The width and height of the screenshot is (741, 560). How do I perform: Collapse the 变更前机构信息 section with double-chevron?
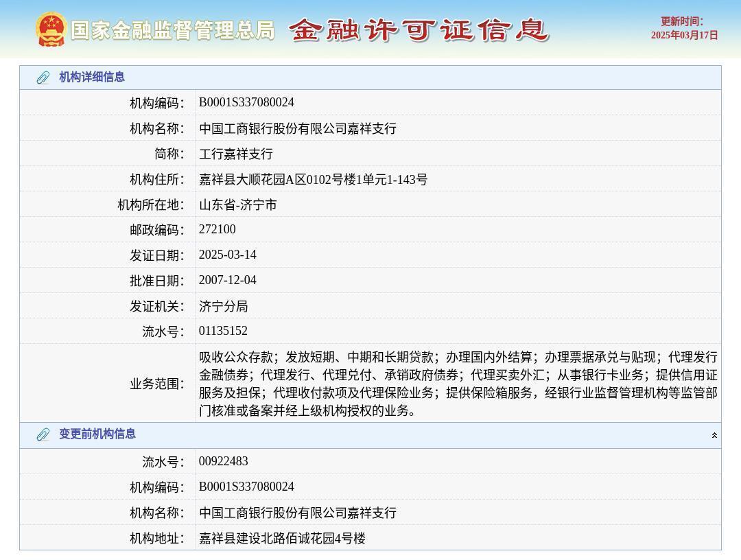[714, 435]
